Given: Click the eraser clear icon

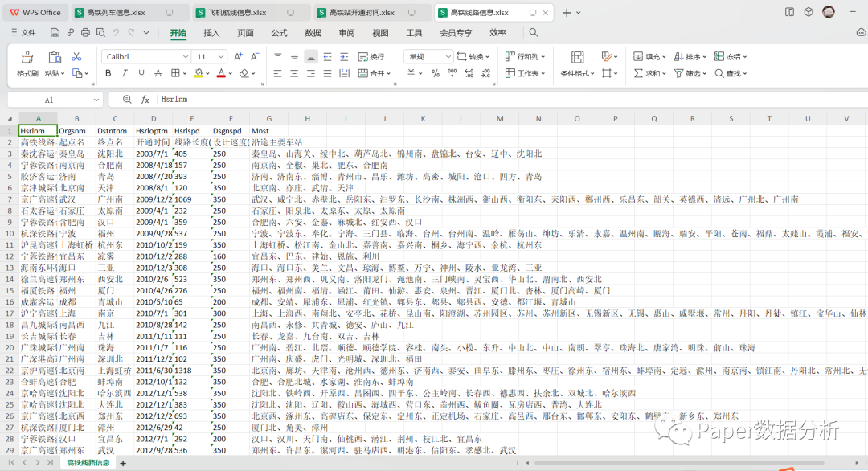Looking at the screenshot, I should [244, 73].
